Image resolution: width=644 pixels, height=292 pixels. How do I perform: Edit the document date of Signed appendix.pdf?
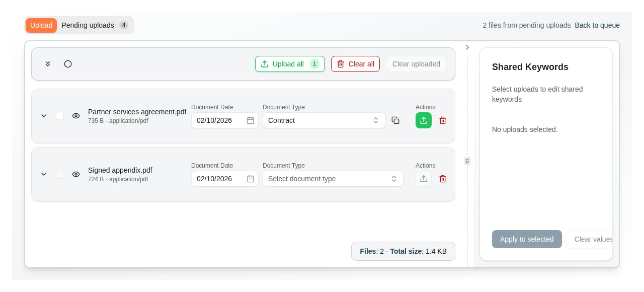coord(225,179)
